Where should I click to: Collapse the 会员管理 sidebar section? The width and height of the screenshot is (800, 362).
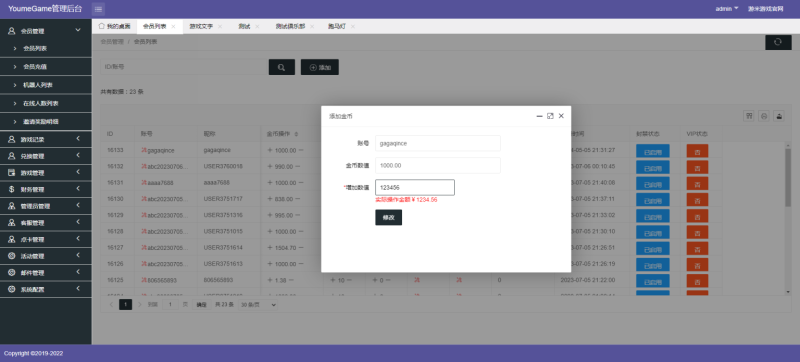[46, 31]
